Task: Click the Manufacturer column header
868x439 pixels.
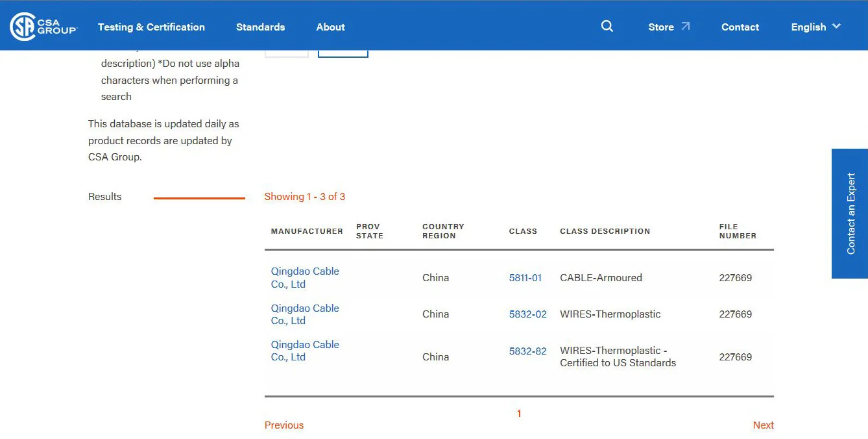Action: (x=306, y=231)
